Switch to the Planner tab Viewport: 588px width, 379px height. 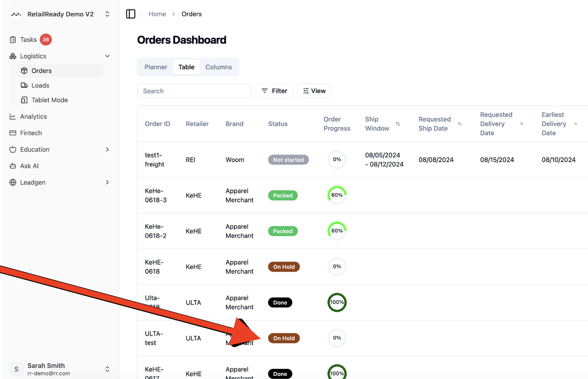click(156, 67)
